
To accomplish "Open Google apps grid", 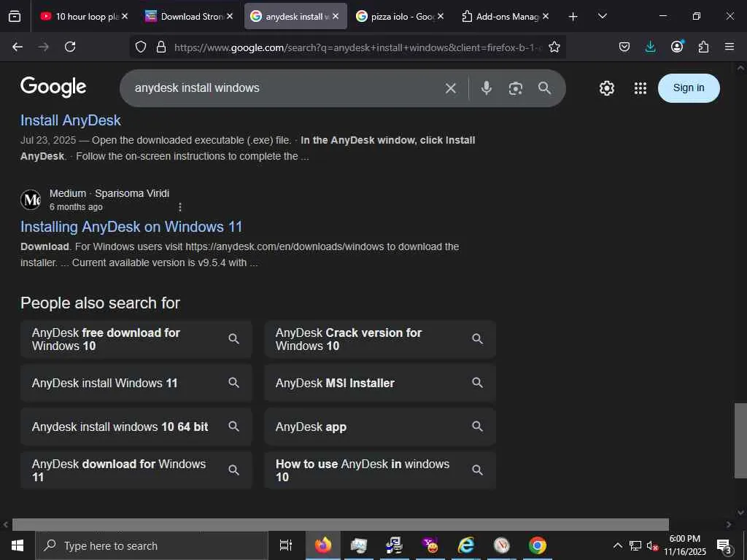I will 640,88.
